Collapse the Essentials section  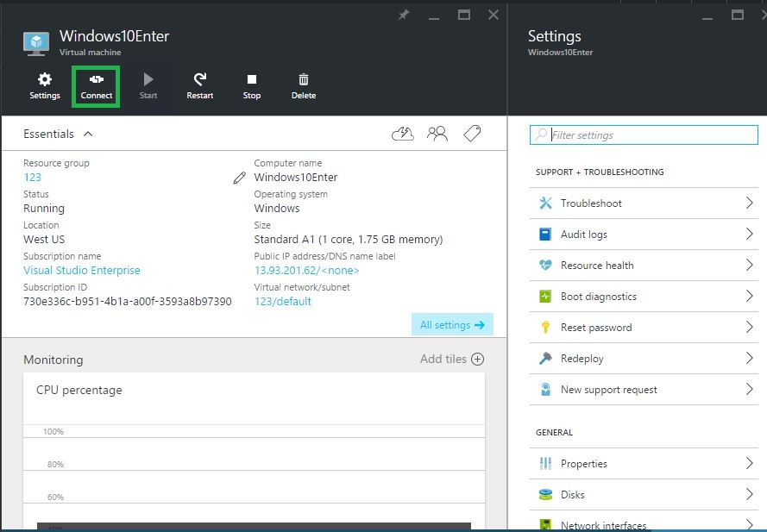click(x=88, y=134)
